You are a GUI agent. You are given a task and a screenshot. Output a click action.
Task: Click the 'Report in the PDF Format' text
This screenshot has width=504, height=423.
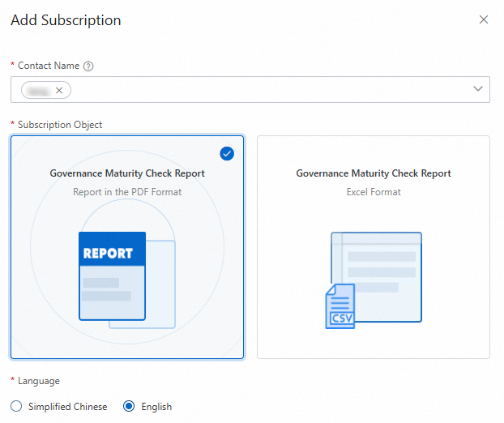(x=127, y=192)
